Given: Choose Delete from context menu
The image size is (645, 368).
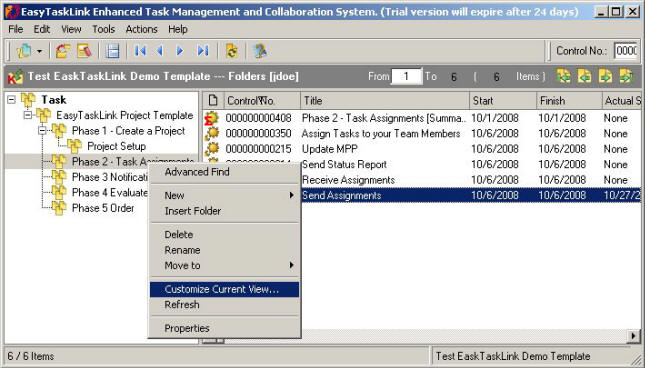Looking at the screenshot, I should pyautogui.click(x=224, y=234).
